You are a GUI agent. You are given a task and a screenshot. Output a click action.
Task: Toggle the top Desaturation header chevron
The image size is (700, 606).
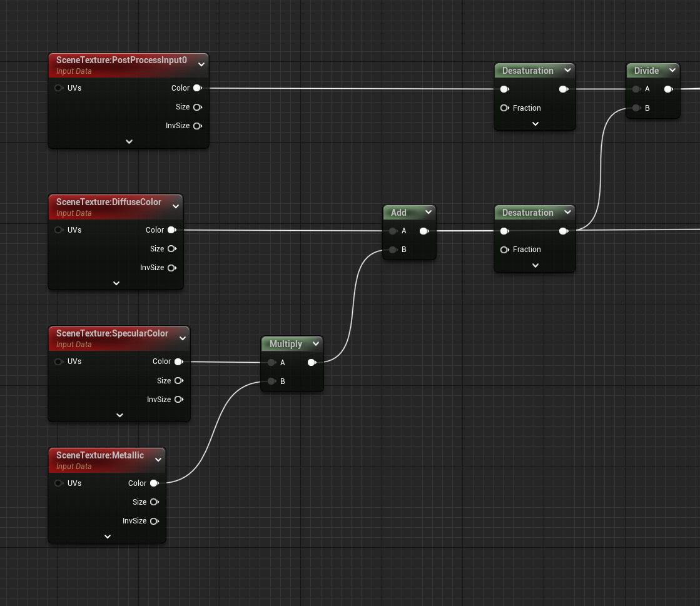pyautogui.click(x=567, y=70)
